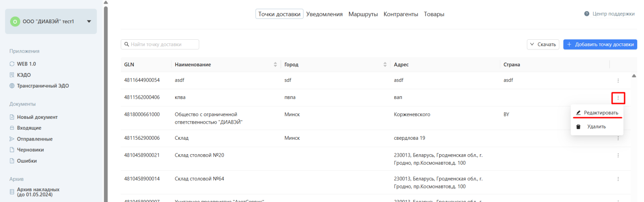644x202 pixels.
Task: Click the Центр поддержки help icon
Action: pos(586,14)
